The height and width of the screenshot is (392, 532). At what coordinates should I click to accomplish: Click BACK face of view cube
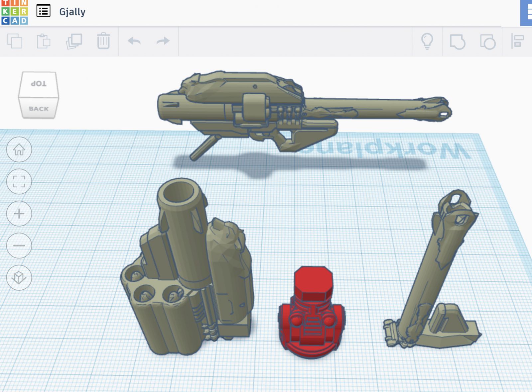tap(39, 109)
